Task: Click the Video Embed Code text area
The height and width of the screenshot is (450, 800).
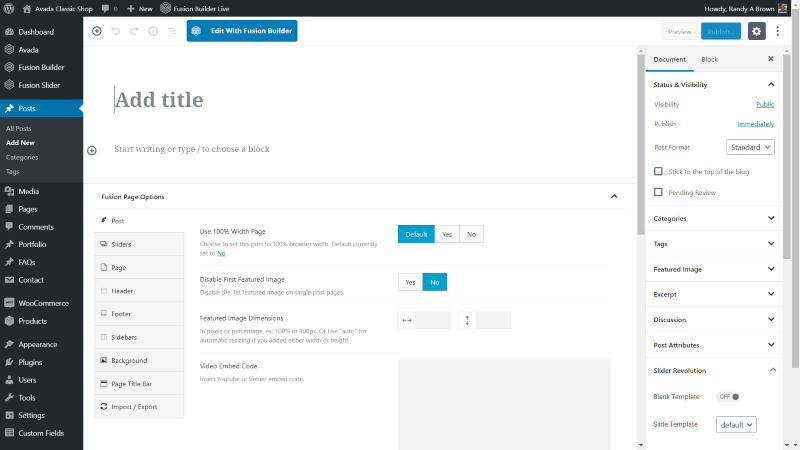Action: (x=504, y=405)
